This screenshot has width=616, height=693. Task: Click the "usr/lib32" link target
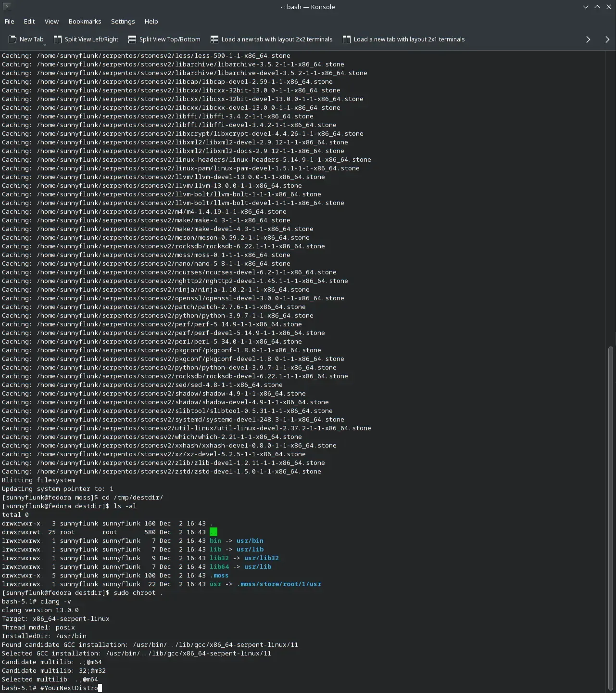[262, 558]
